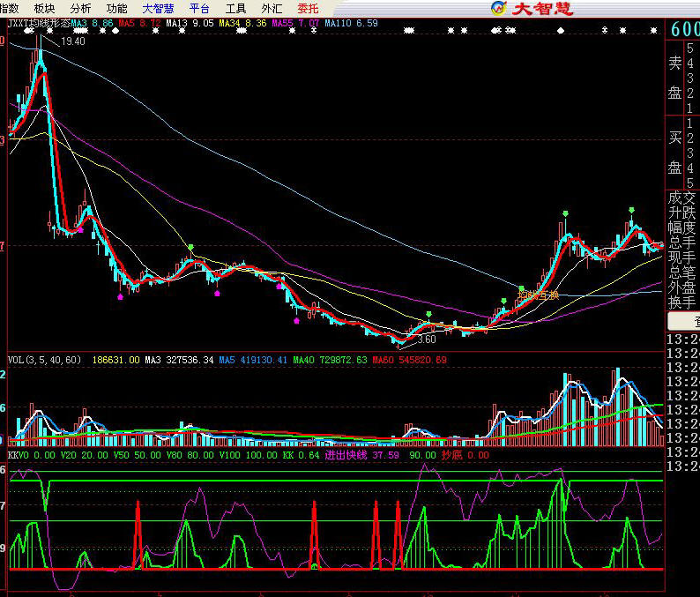Click the V80 80.00 indicator label
Image resolution: width=700 pixels, height=597 pixels.
[x=190, y=455]
